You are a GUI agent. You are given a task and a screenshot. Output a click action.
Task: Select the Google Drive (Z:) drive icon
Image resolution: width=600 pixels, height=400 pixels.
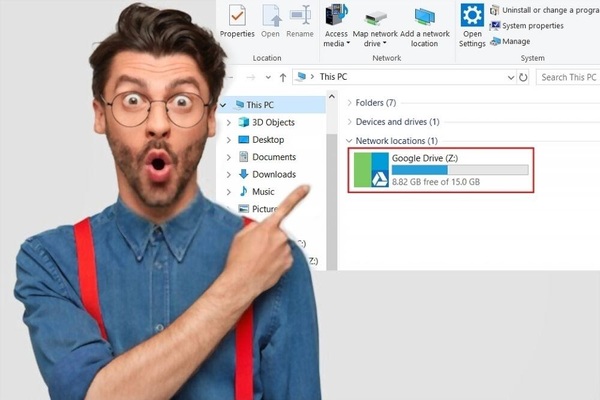click(371, 170)
